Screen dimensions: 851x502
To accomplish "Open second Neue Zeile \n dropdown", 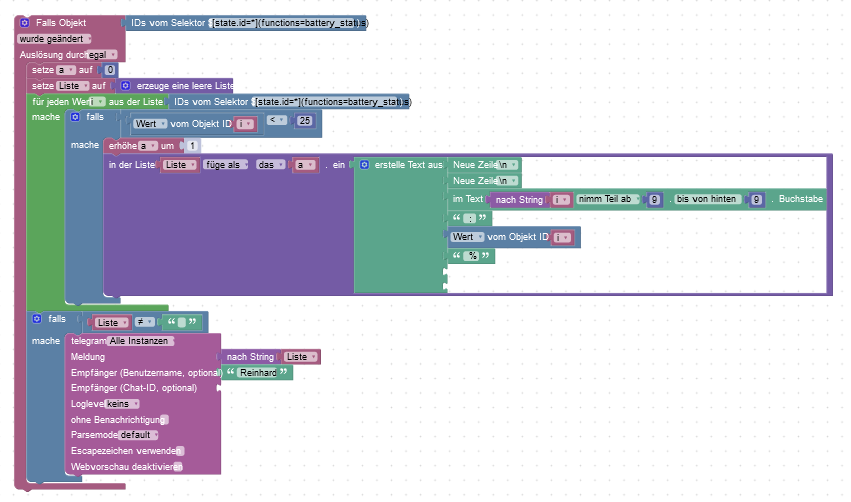I will pyautogui.click(x=507, y=181).
